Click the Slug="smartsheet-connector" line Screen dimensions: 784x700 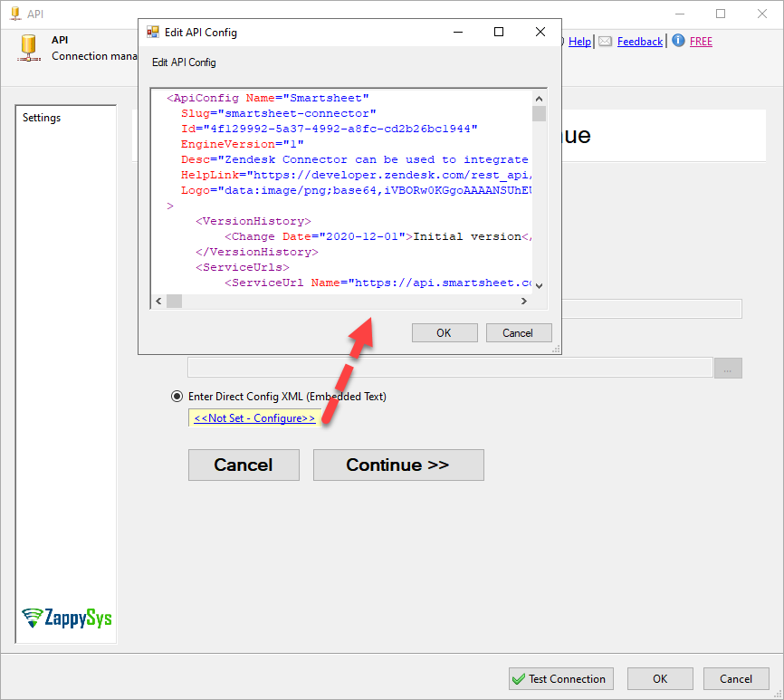279,113
